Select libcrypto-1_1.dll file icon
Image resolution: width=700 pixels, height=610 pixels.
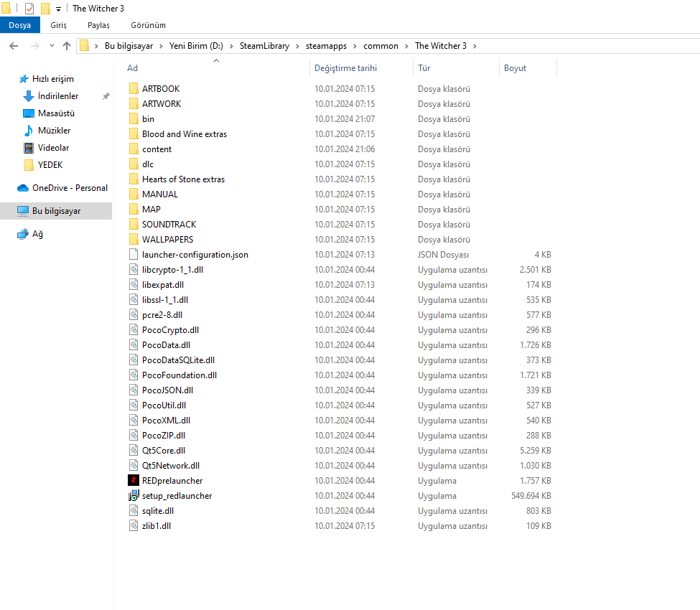pyautogui.click(x=134, y=270)
